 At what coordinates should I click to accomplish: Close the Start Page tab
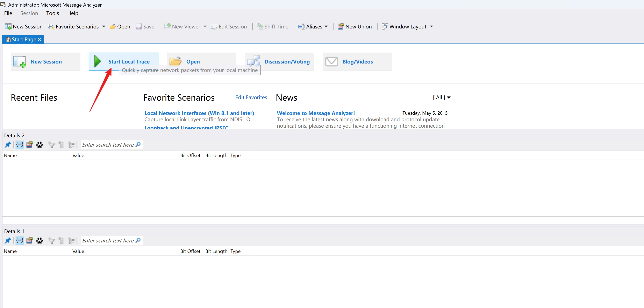pyautogui.click(x=40, y=40)
